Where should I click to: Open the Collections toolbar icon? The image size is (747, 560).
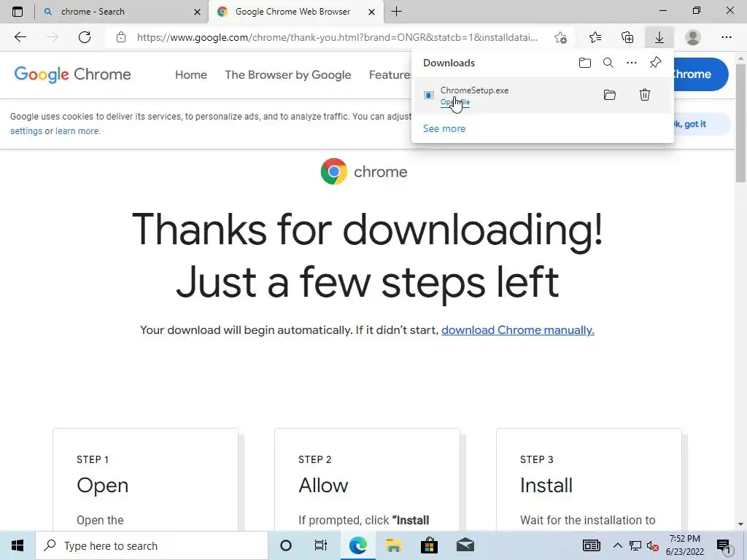(x=627, y=37)
